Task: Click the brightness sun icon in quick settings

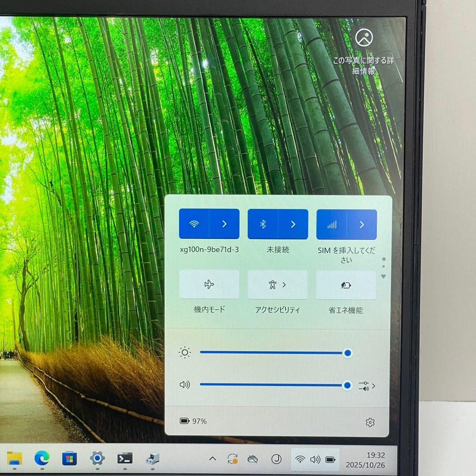Action: point(185,353)
